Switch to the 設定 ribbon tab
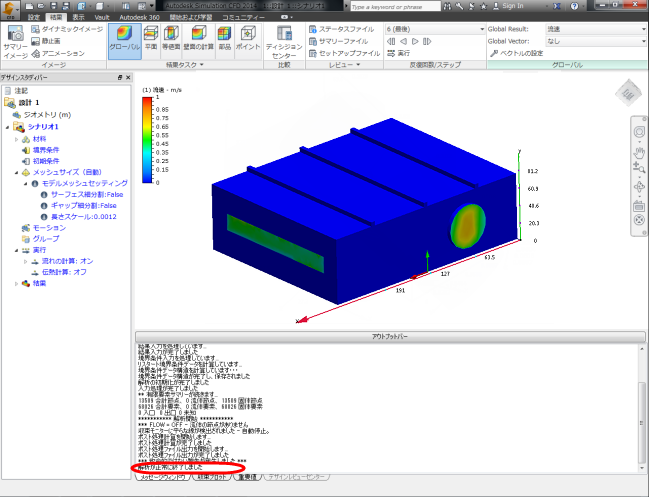 (34, 17)
